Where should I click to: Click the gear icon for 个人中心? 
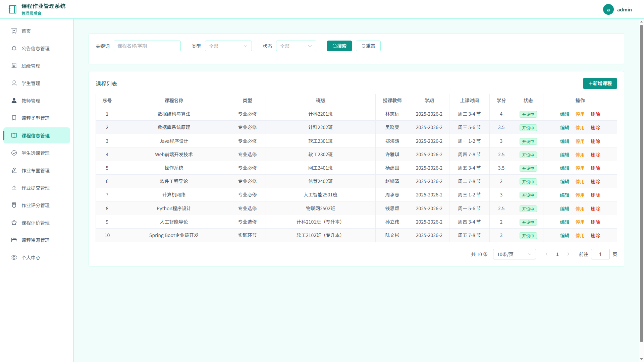14,257
